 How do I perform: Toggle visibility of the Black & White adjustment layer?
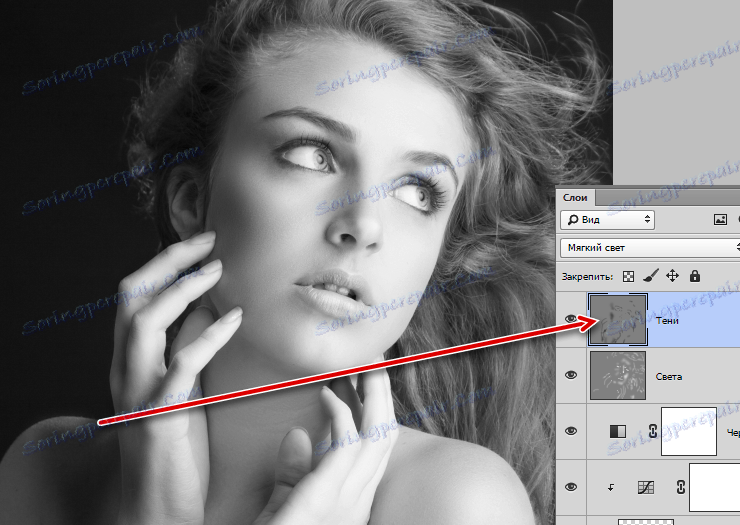tap(571, 431)
